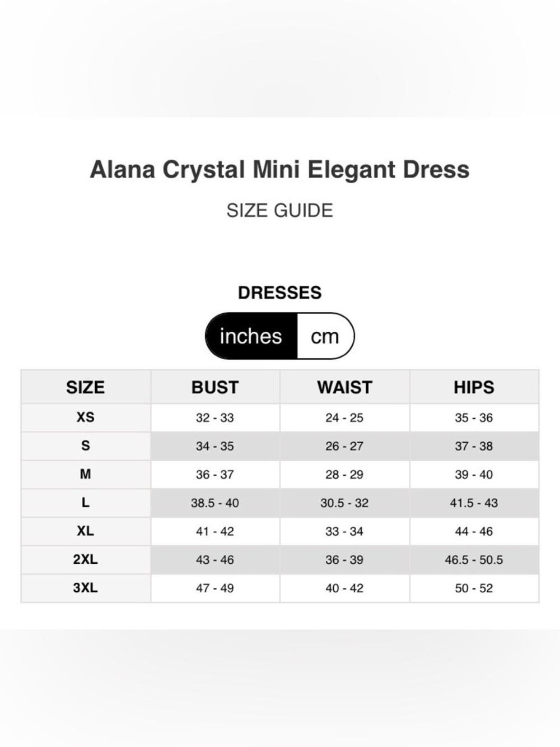560x747 pixels.
Task: Click the DRESSES section heading
Action: click(279, 293)
